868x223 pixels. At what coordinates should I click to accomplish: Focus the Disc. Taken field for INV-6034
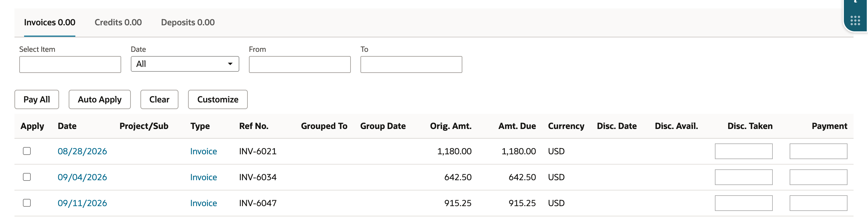[744, 177]
